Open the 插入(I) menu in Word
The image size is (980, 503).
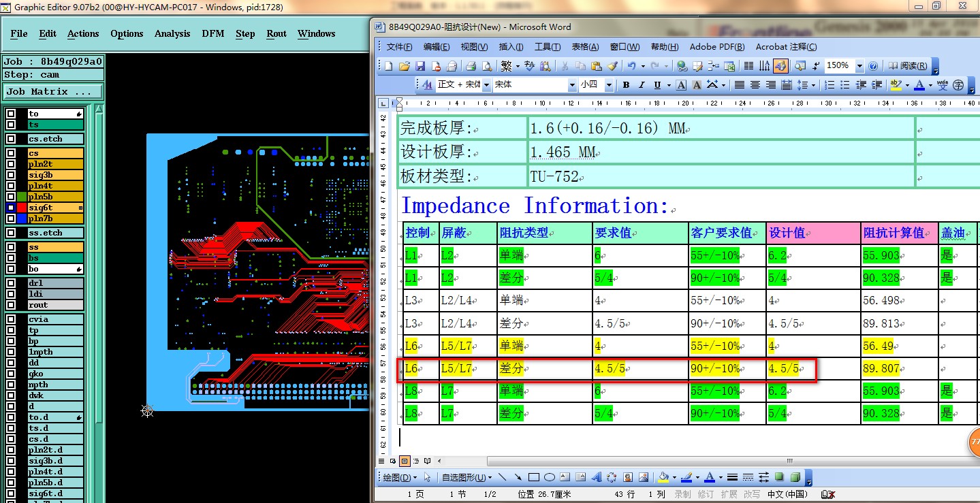click(511, 47)
